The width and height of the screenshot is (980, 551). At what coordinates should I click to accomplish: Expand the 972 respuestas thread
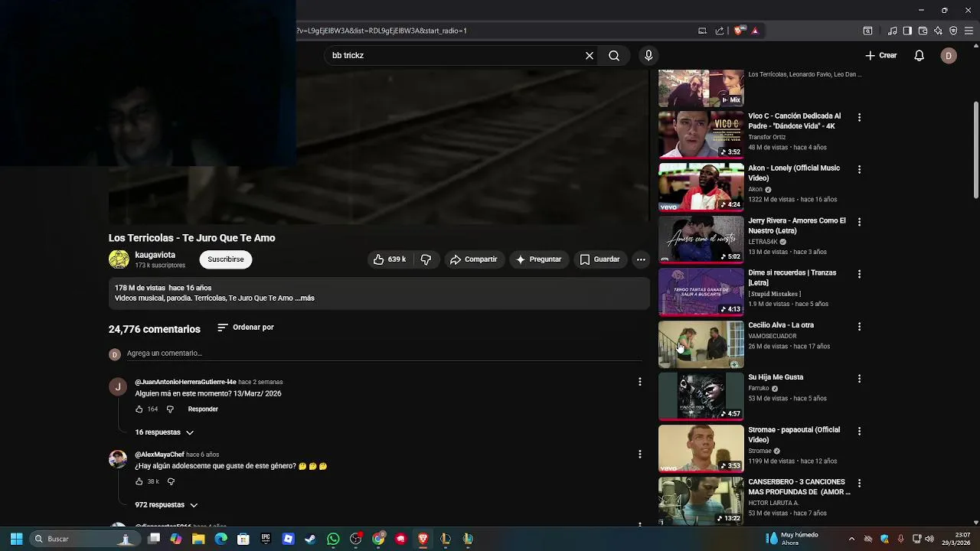point(167,505)
